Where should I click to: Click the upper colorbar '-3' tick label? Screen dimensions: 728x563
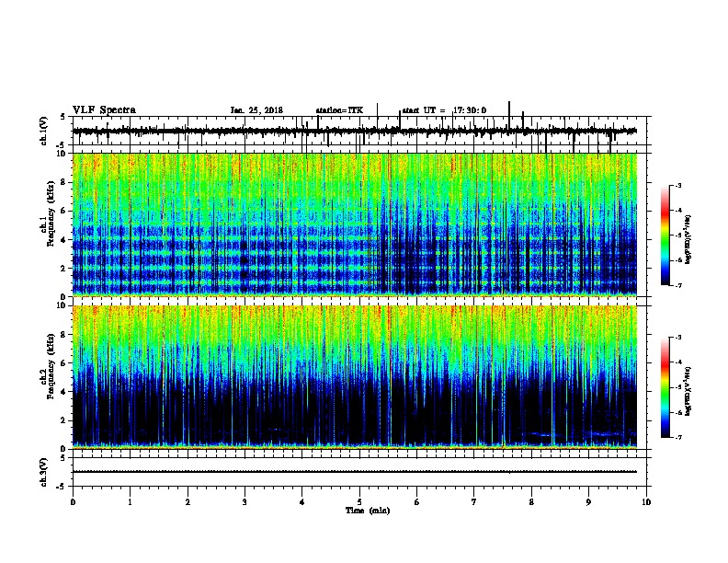click(x=677, y=186)
